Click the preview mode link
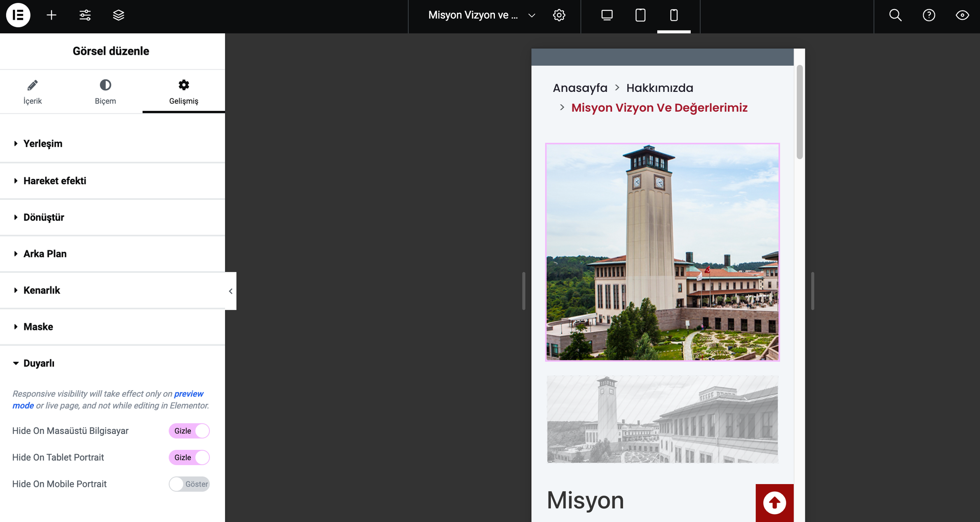This screenshot has height=522, width=980. [188, 393]
